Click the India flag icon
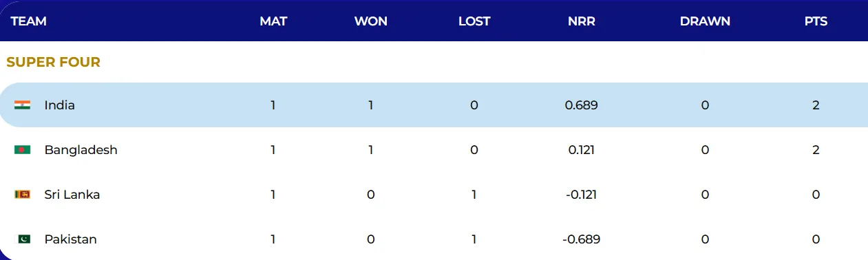The image size is (868, 260). pyautogui.click(x=23, y=105)
